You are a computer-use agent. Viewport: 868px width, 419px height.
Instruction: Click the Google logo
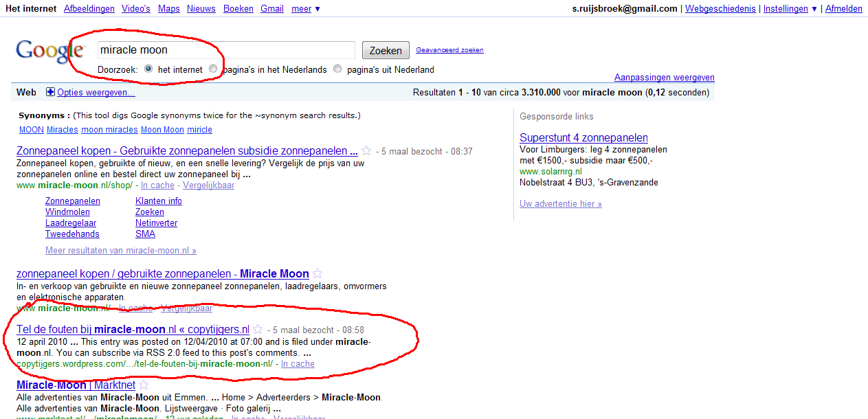tap(50, 51)
